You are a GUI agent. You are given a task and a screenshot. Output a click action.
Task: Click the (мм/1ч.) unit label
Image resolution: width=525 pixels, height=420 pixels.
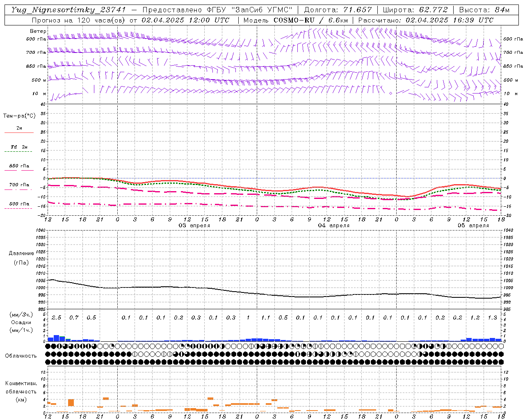click(x=21, y=330)
